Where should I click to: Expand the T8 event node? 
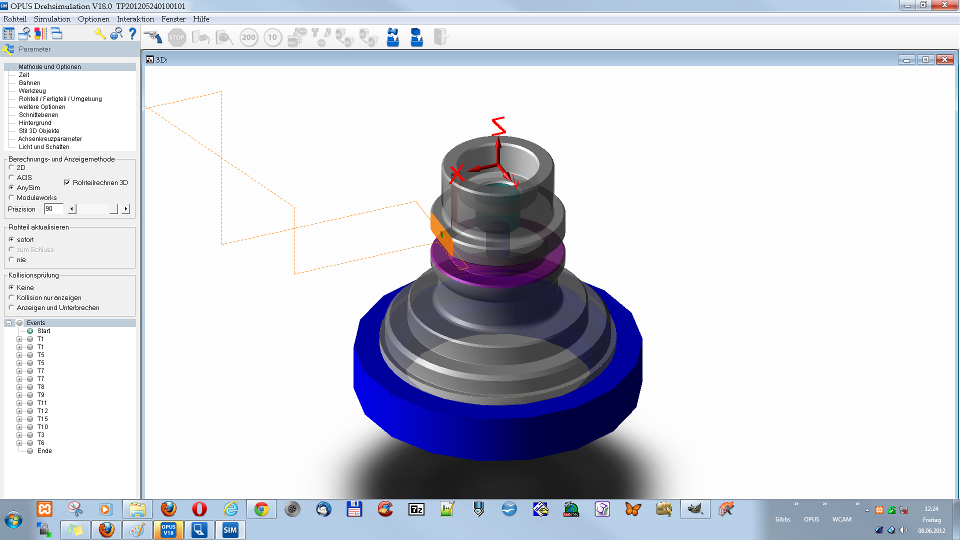click(x=19, y=387)
